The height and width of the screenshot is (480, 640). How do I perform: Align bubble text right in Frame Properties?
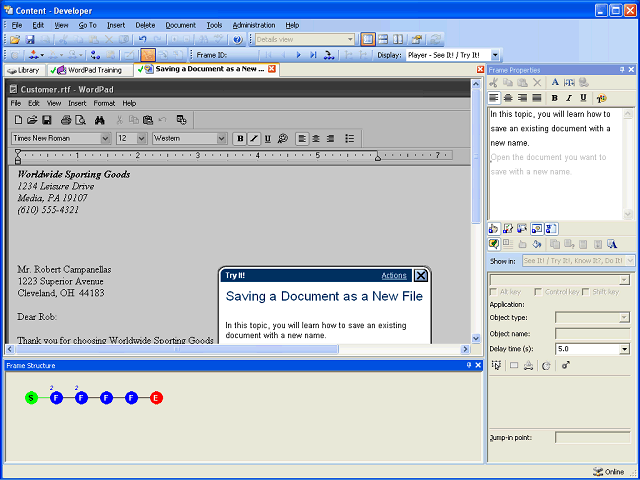point(522,98)
